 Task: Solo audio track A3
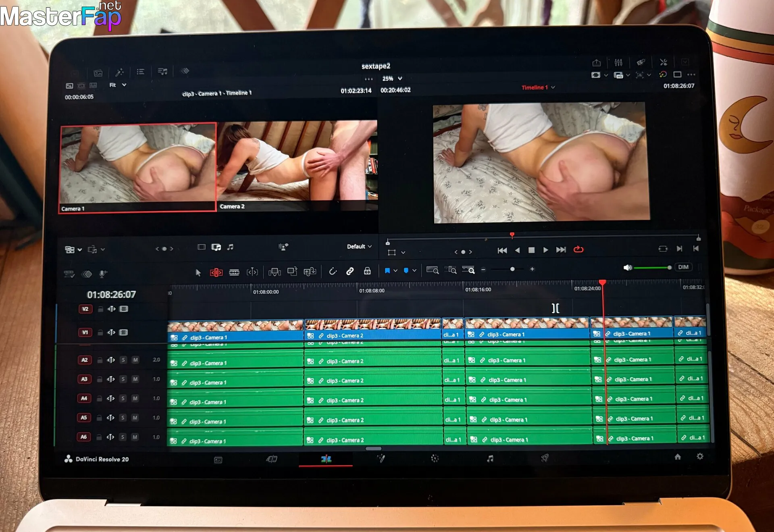123,379
